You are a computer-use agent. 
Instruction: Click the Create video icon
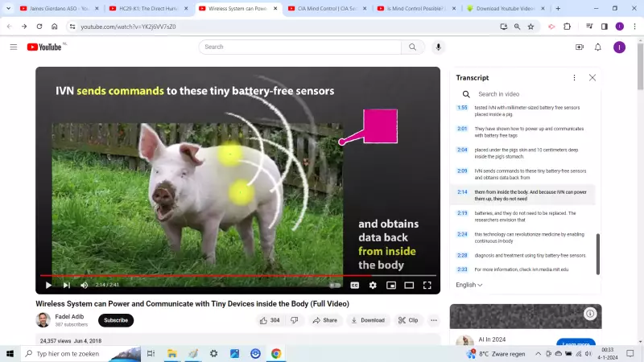point(580,47)
